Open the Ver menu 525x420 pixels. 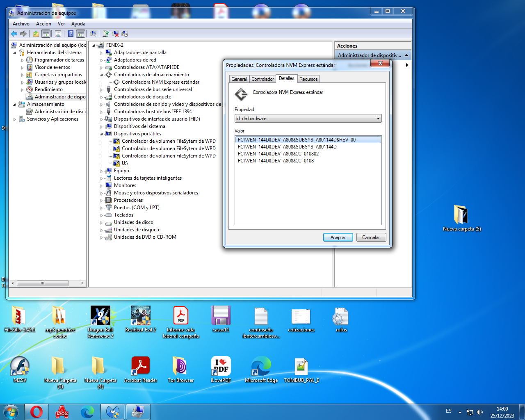pyautogui.click(x=61, y=24)
